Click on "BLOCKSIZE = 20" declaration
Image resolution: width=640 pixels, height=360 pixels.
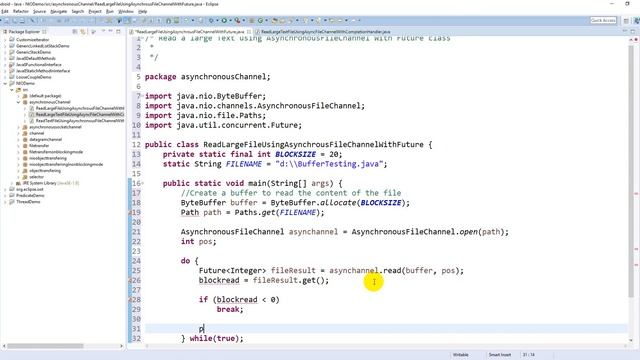click(x=309, y=154)
